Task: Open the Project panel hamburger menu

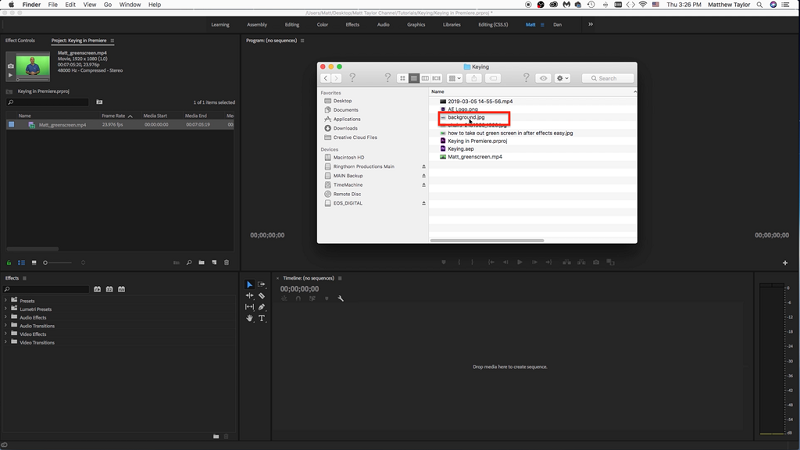Action: click(112, 40)
